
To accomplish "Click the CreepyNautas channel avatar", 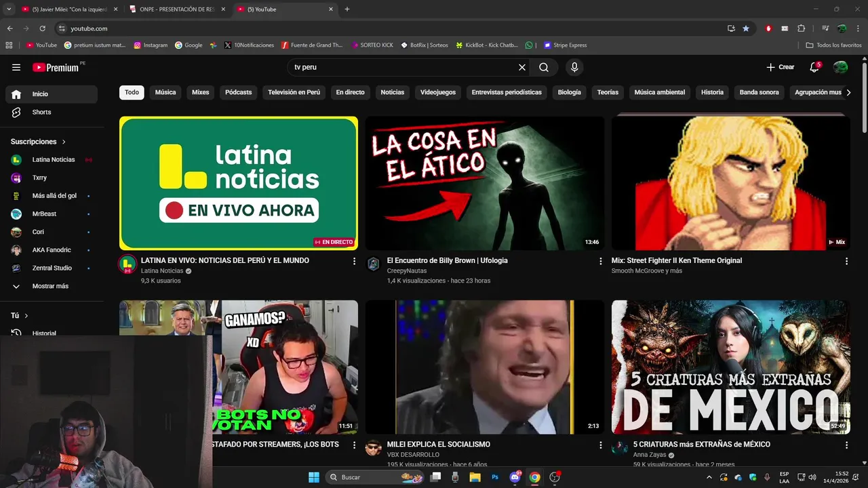I will click(x=374, y=264).
